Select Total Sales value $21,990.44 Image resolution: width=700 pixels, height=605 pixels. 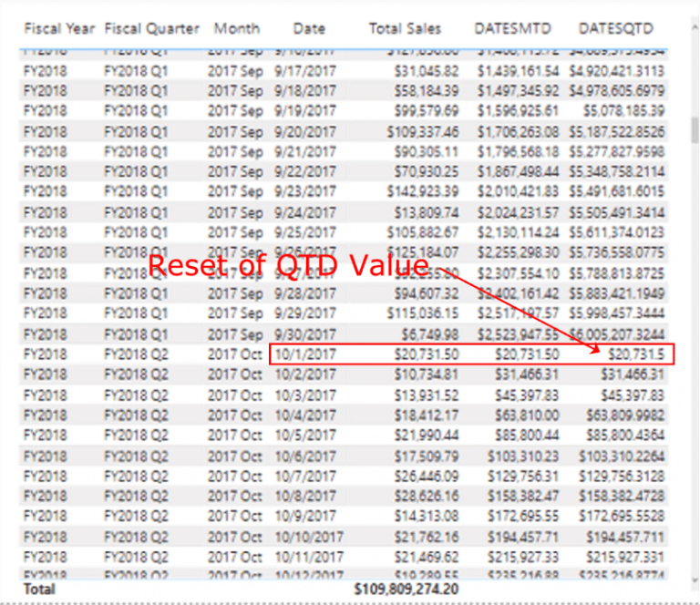427,435
